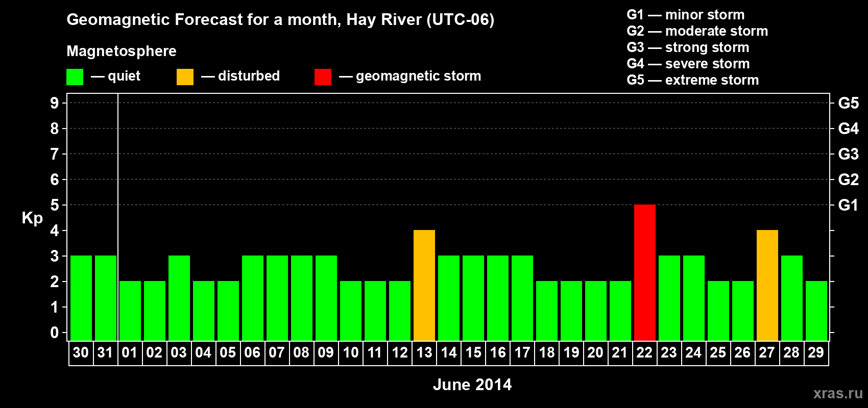Click the date label 30 on the axis
This screenshot has width=868, height=408.
click(81, 352)
